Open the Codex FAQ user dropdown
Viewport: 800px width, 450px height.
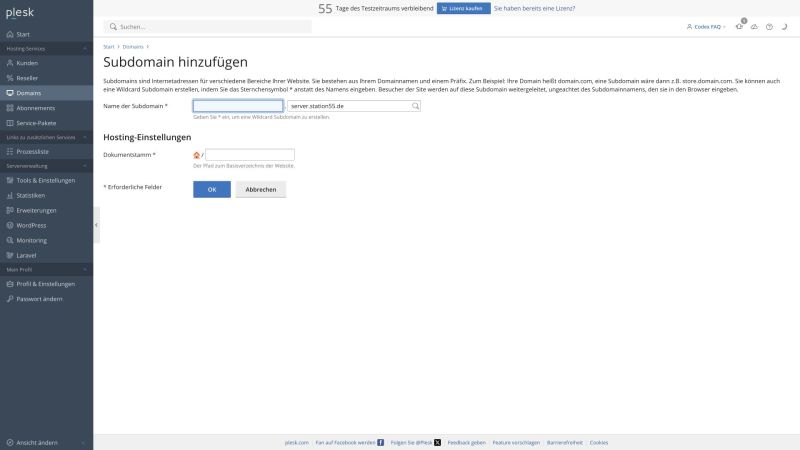tap(706, 27)
